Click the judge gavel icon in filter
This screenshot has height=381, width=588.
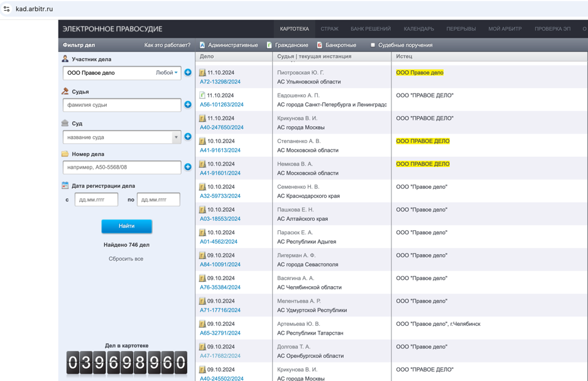click(65, 91)
